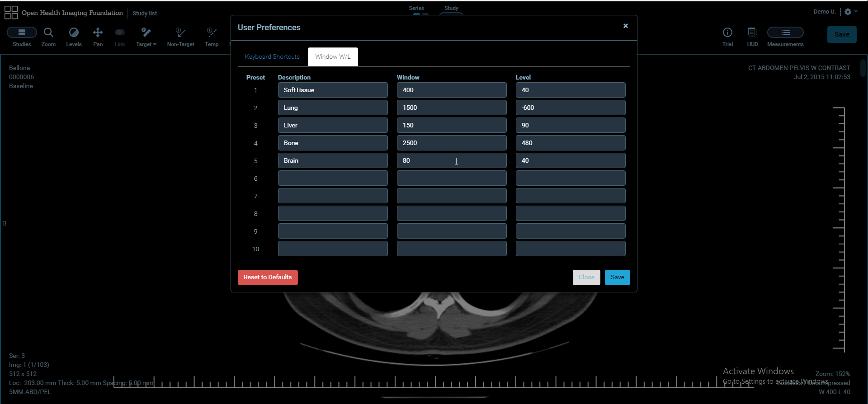This screenshot has width=868, height=404.
Task: Expand the Target tool dropdown
Action: click(146, 36)
